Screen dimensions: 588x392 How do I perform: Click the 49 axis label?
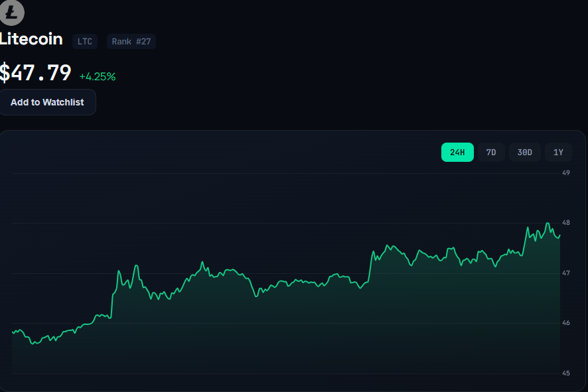pos(566,172)
